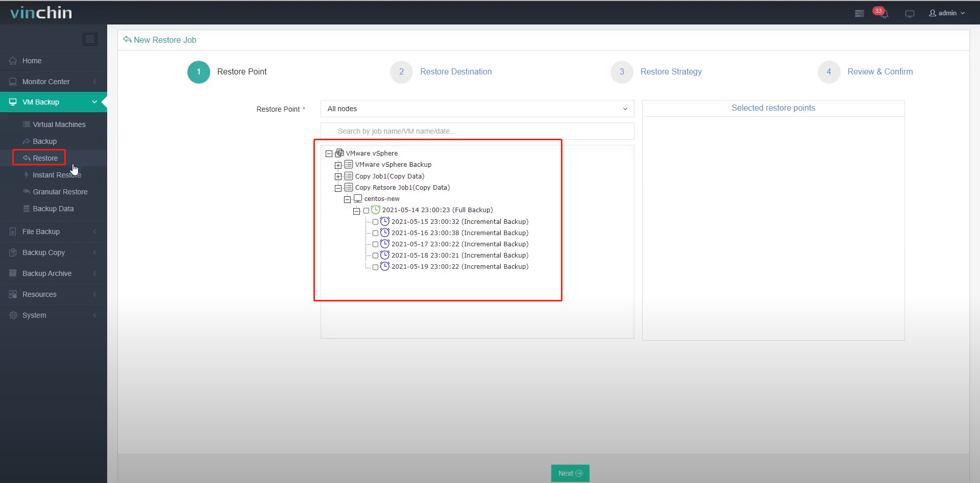Expand the VMware vSphere Backup node

[338, 165]
